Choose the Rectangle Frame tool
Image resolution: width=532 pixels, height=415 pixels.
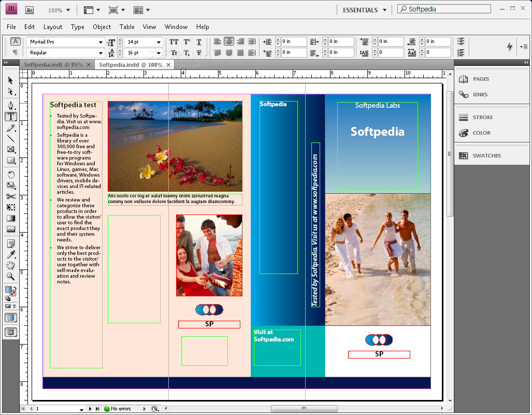(x=11, y=150)
